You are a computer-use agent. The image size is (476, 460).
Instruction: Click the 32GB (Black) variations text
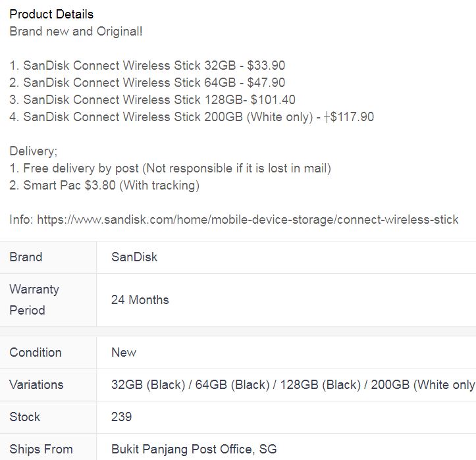click(x=148, y=385)
